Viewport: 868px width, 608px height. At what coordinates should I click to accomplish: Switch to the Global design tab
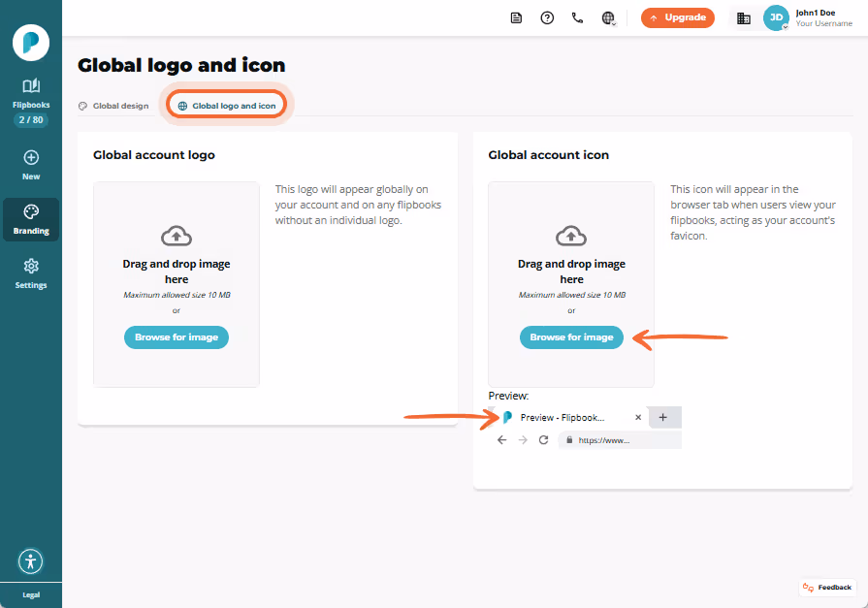tap(114, 106)
